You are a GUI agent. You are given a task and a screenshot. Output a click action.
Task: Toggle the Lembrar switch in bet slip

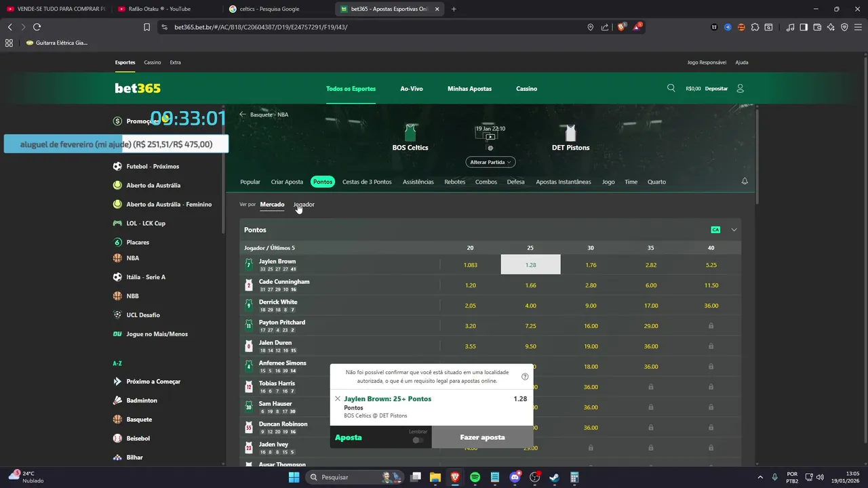coord(418,441)
